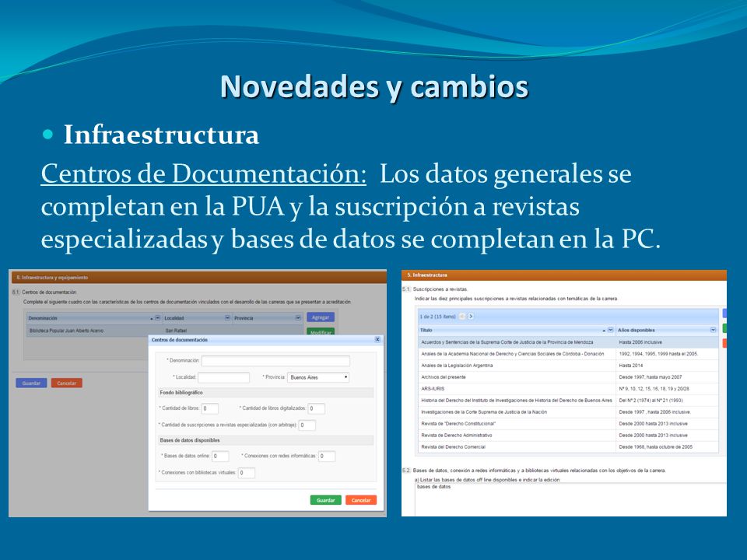Select row Historia del Derecho del Instituto
Image resolution: width=747 pixels, height=560 pixels.
[568, 401]
